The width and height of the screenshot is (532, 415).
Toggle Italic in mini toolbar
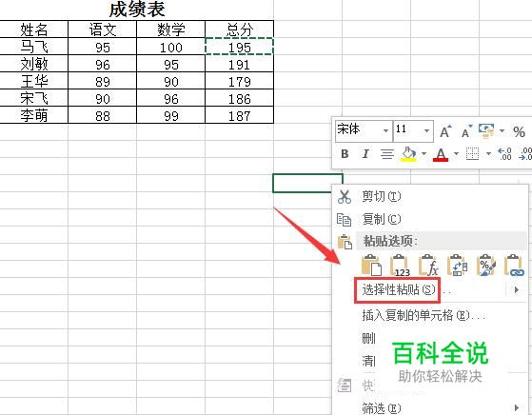click(365, 154)
